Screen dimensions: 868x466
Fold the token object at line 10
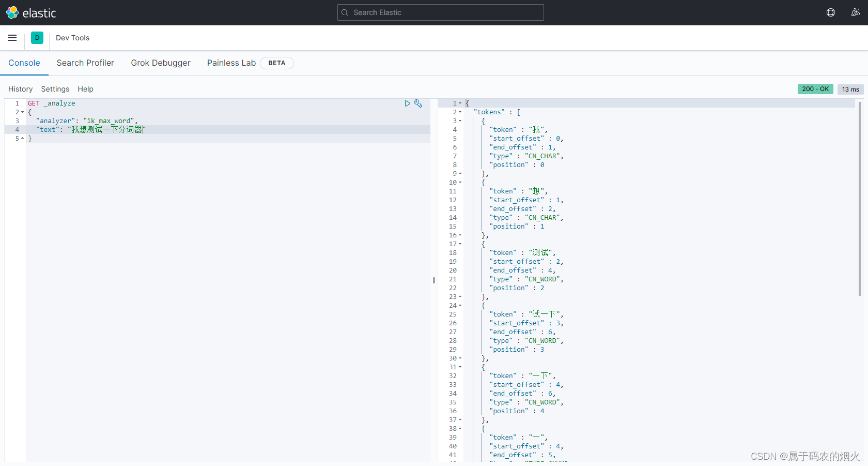[460, 183]
